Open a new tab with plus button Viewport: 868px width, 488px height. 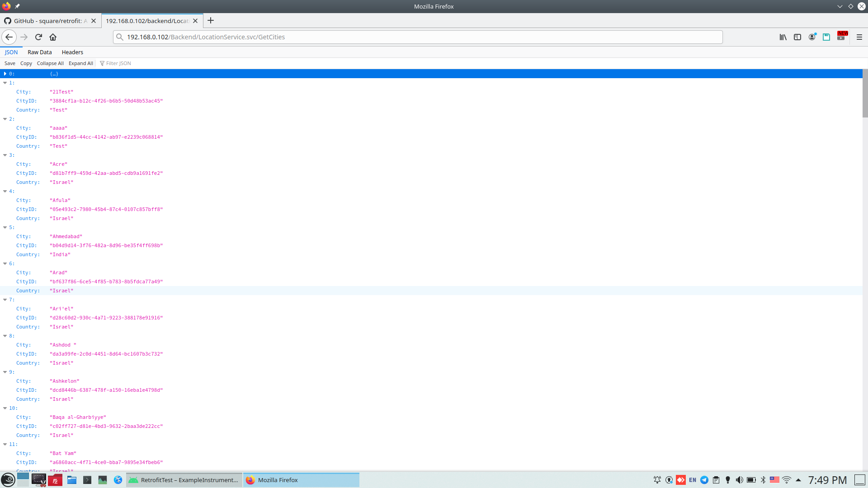pos(211,21)
